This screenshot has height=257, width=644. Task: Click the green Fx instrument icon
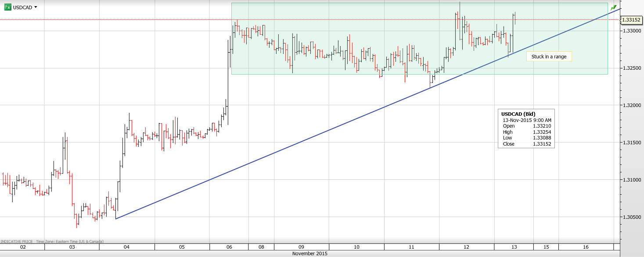(x=7, y=7)
